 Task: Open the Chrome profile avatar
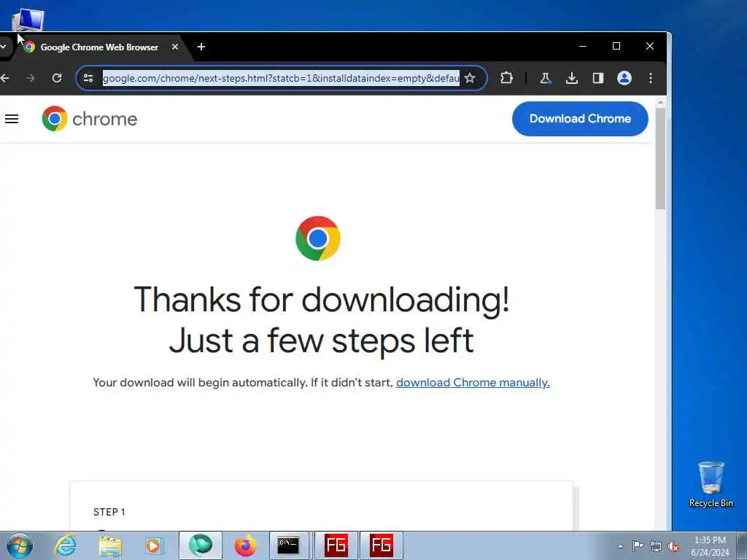[x=624, y=78]
